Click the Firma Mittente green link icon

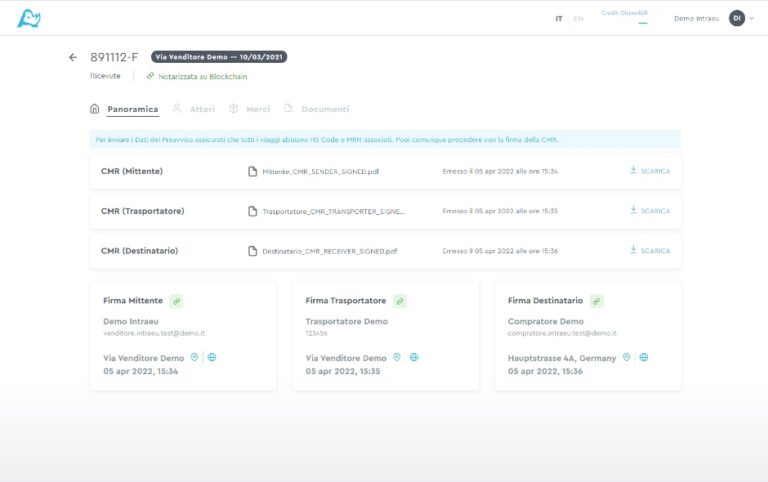pos(175,300)
